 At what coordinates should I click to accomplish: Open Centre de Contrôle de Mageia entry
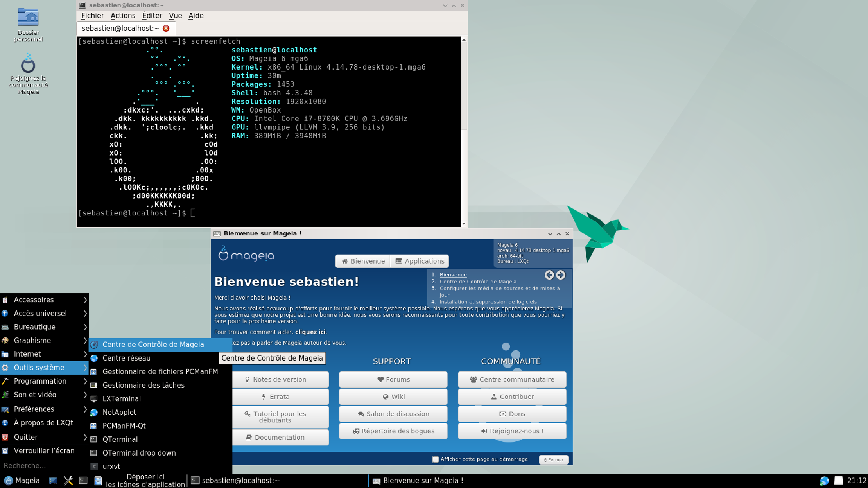pos(160,345)
